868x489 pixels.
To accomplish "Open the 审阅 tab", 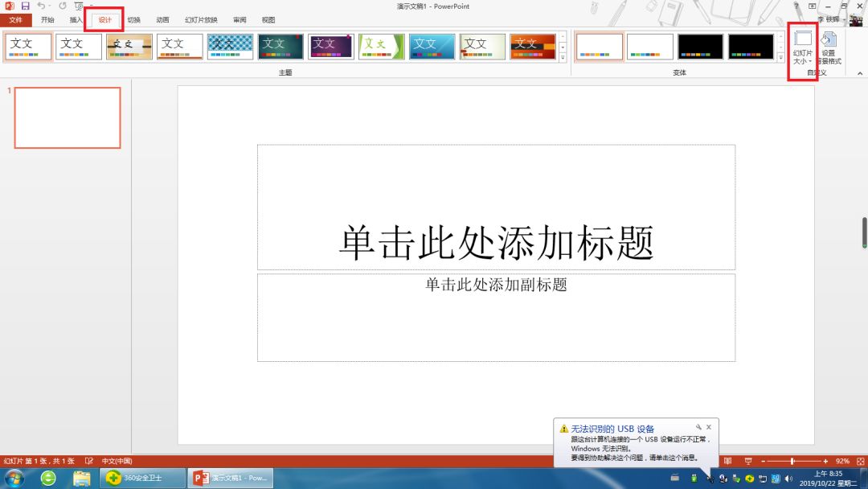I will [x=240, y=20].
